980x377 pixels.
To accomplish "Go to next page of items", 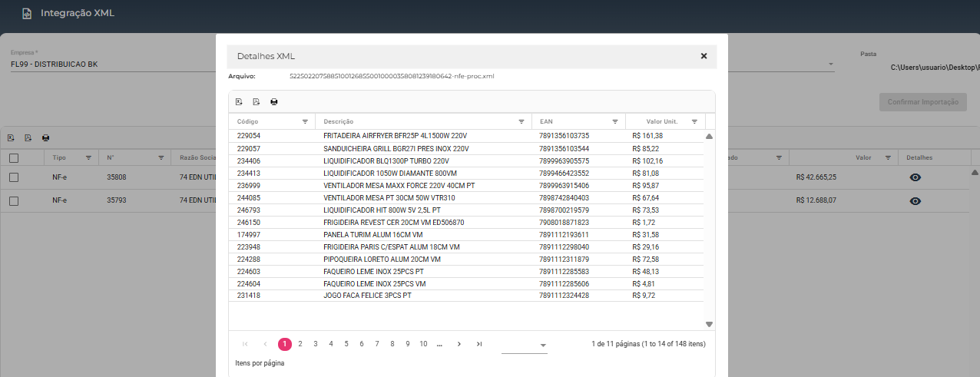I will point(459,344).
